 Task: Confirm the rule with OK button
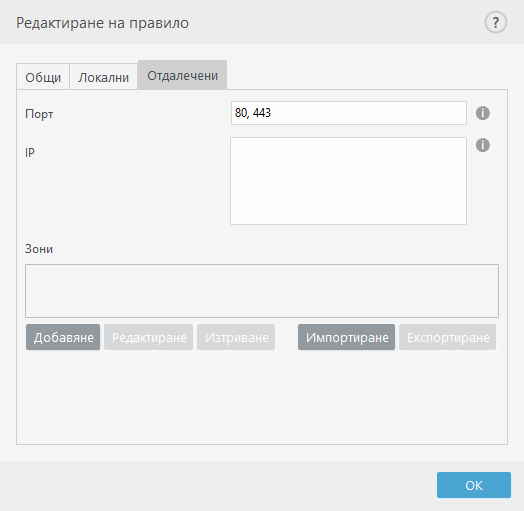tap(474, 485)
